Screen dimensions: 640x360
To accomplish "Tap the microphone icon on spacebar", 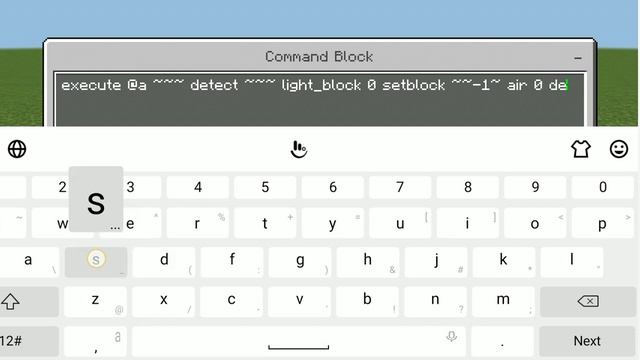I will click(451, 337).
